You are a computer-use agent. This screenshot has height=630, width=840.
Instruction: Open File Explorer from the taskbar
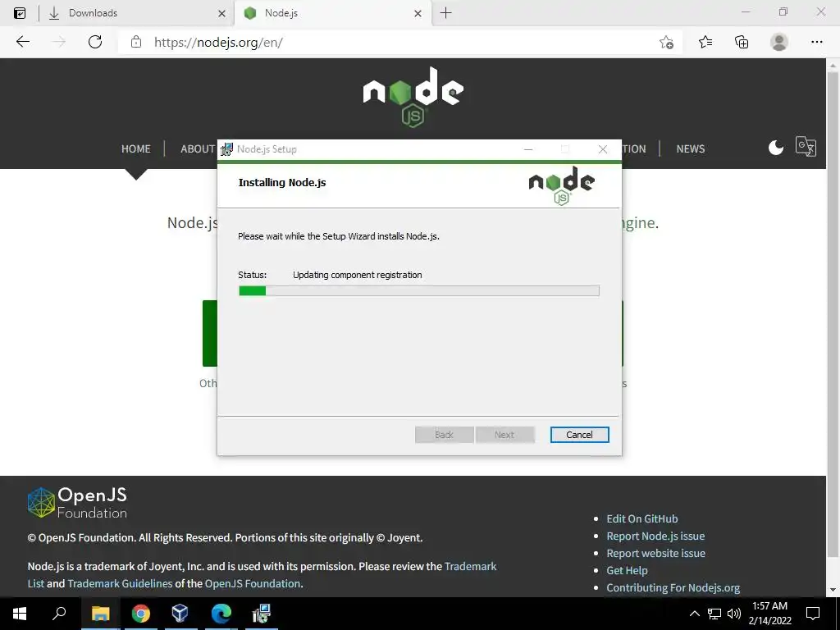(x=100, y=614)
